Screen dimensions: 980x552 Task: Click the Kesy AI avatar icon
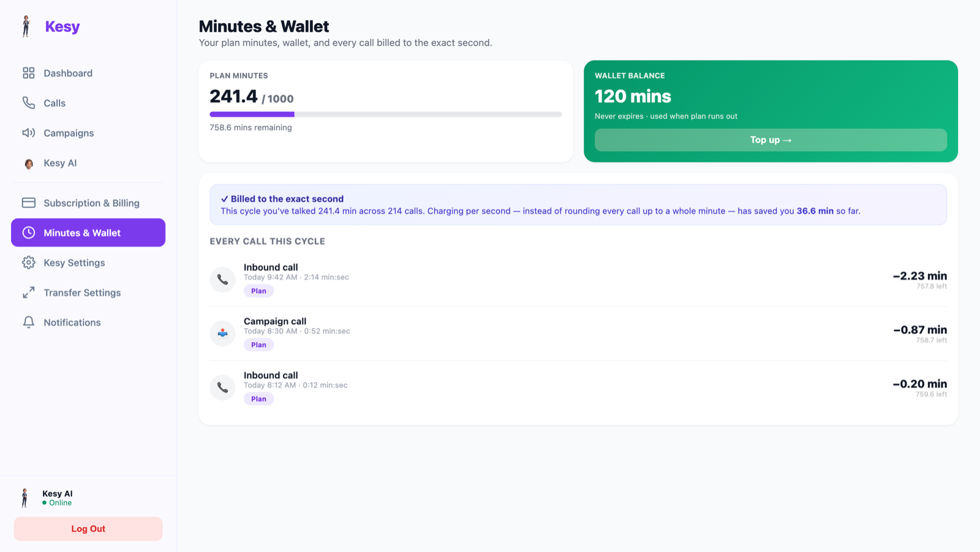[29, 163]
